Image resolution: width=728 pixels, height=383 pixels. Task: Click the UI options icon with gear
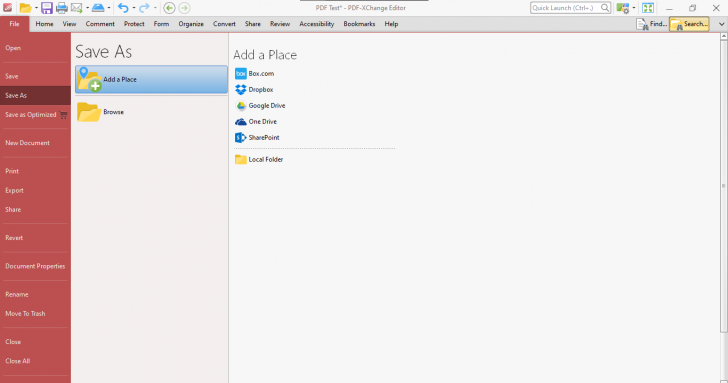coord(623,8)
